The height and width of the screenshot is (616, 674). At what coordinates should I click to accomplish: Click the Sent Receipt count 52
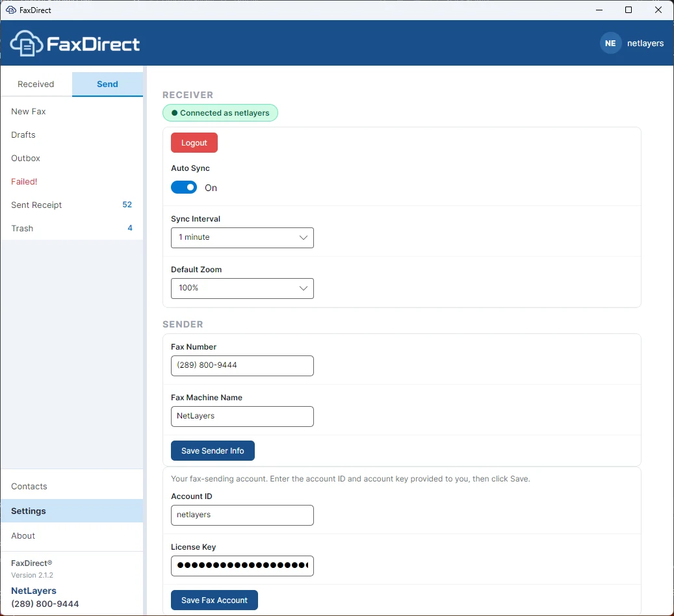pyautogui.click(x=127, y=205)
